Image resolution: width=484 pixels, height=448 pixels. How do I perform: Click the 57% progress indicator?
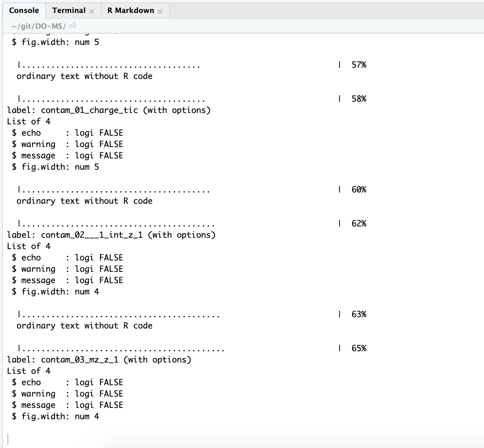tap(359, 65)
